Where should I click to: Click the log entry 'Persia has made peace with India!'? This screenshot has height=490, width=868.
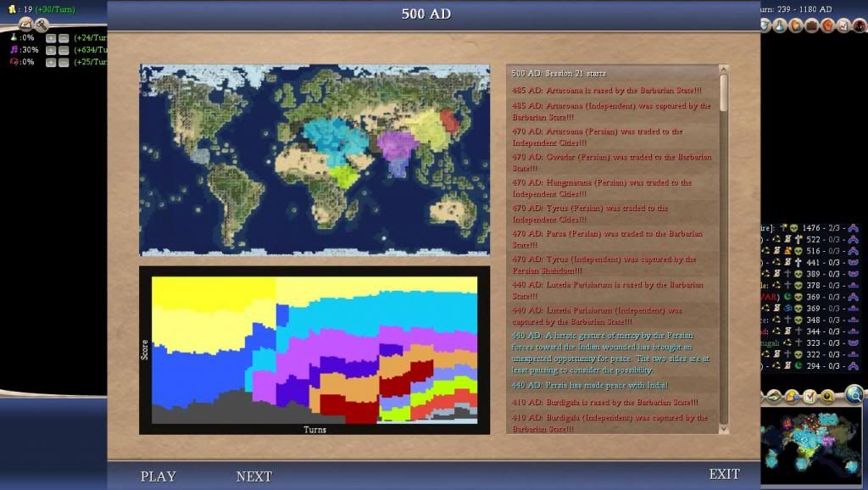pyautogui.click(x=590, y=386)
